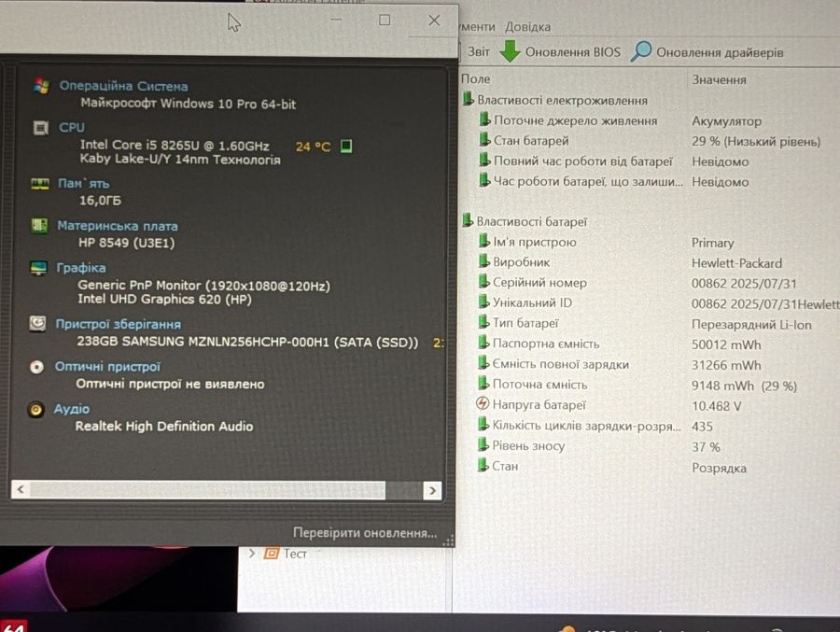Click the Властивості батареї group icon
This screenshot has width=840, height=632.
coord(468,220)
